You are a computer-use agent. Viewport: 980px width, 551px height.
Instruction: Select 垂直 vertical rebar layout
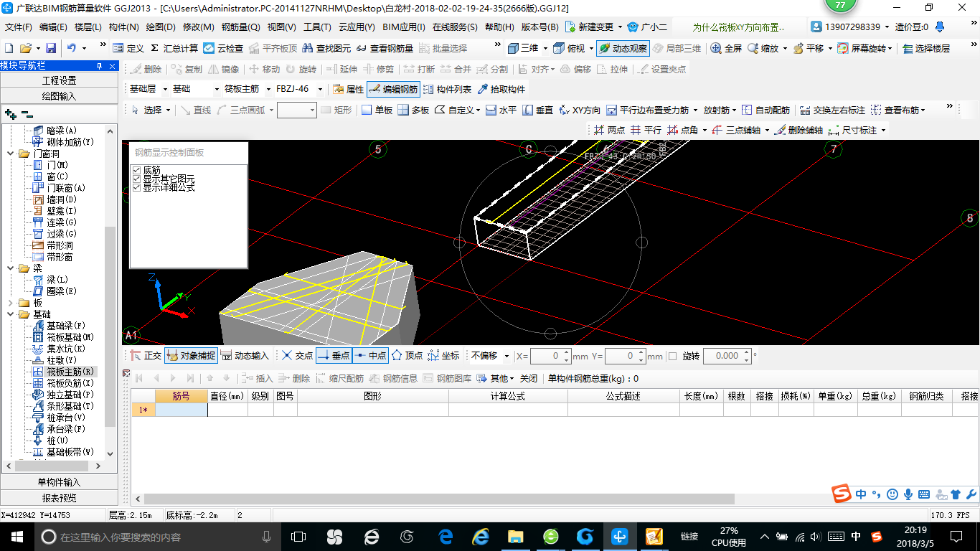pos(537,110)
